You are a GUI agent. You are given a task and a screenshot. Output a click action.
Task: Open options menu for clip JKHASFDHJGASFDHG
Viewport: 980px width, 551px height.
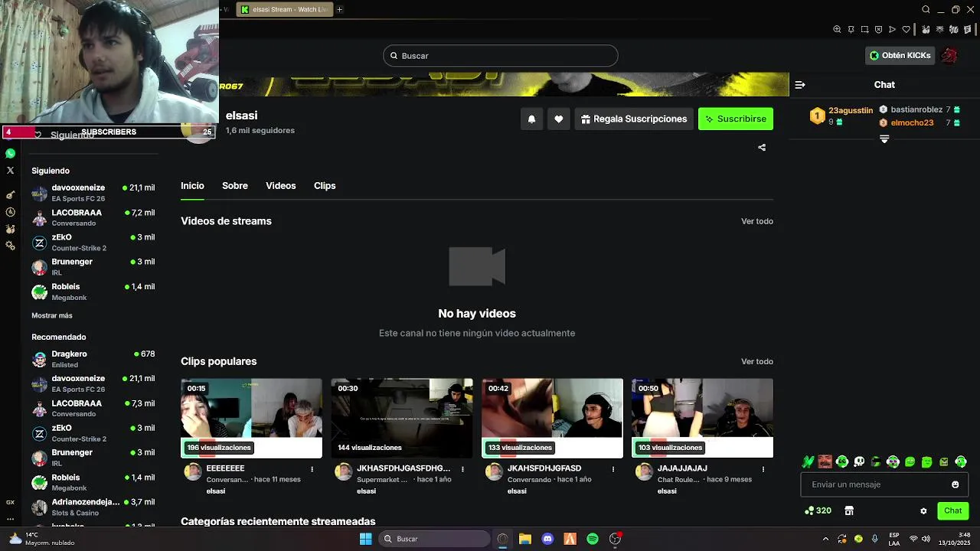462,469
